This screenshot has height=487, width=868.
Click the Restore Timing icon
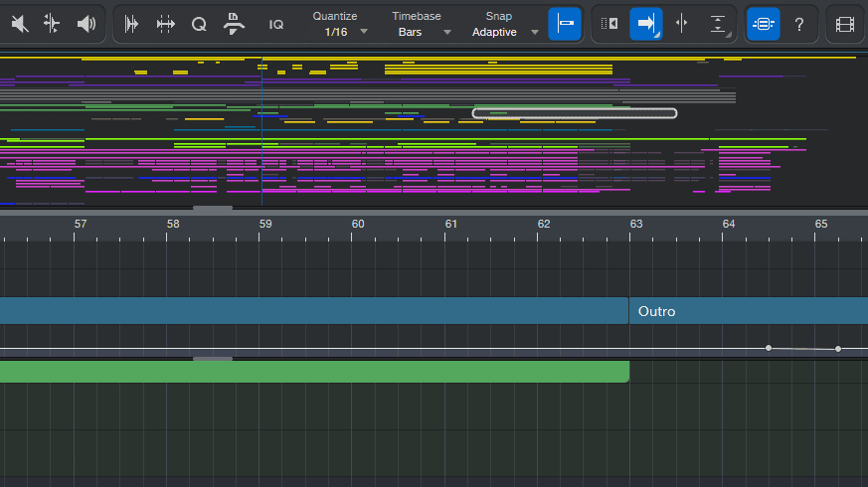pyautogui.click(x=234, y=24)
